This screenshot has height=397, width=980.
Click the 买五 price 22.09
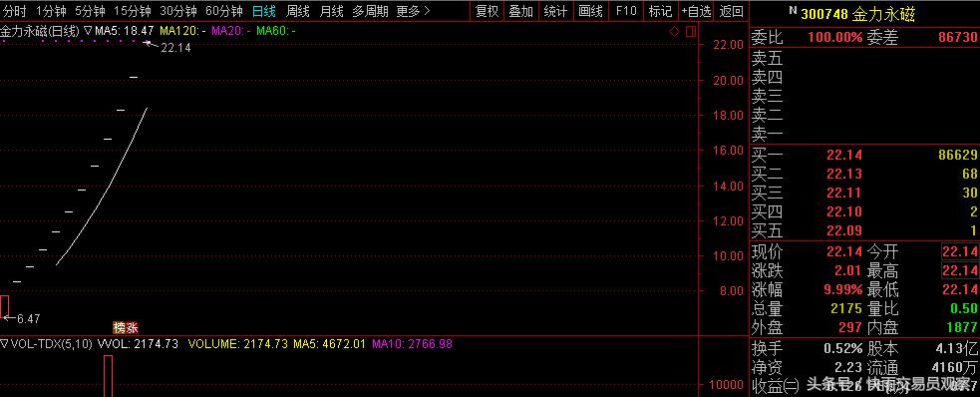point(843,230)
